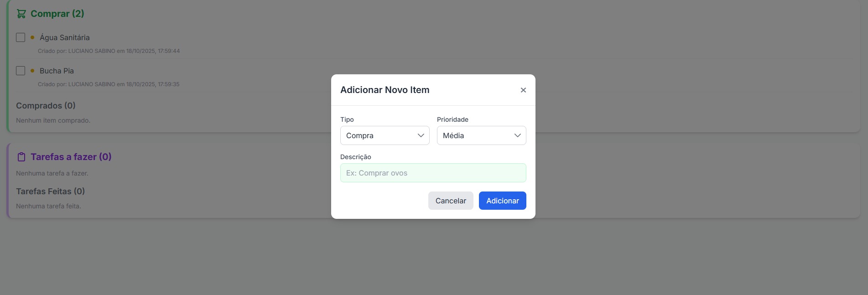Click the Comprados (0) heading

[x=46, y=105]
